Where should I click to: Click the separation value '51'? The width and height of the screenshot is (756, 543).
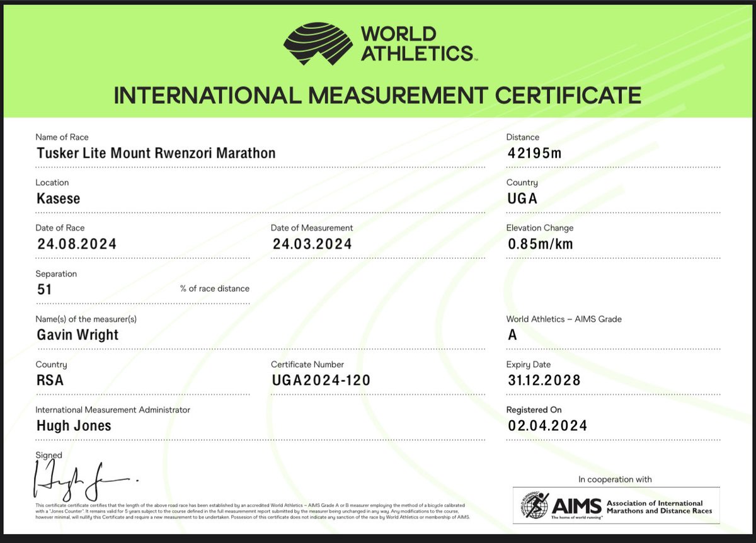pos(44,289)
